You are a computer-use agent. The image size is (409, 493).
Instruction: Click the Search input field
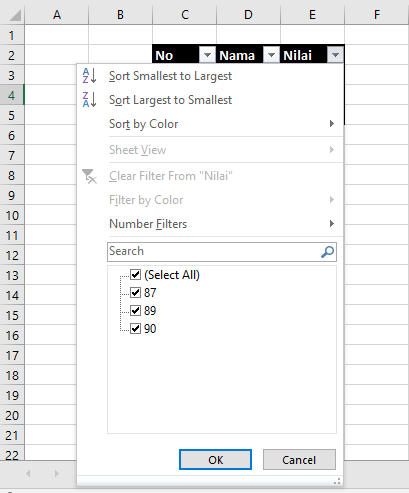213,252
